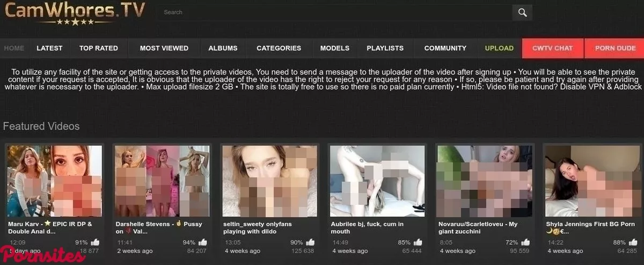Click the green Upload link
This screenshot has width=644, height=265.
coord(499,48)
